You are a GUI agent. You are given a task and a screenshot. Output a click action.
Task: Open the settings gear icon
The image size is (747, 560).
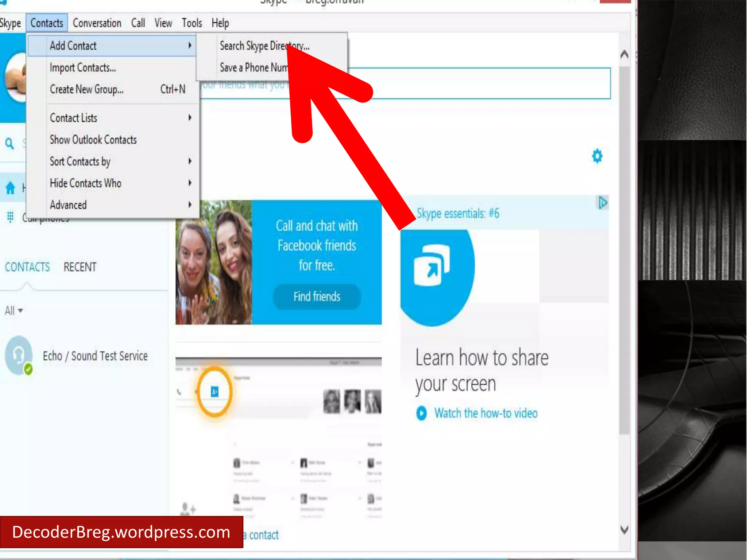(597, 156)
